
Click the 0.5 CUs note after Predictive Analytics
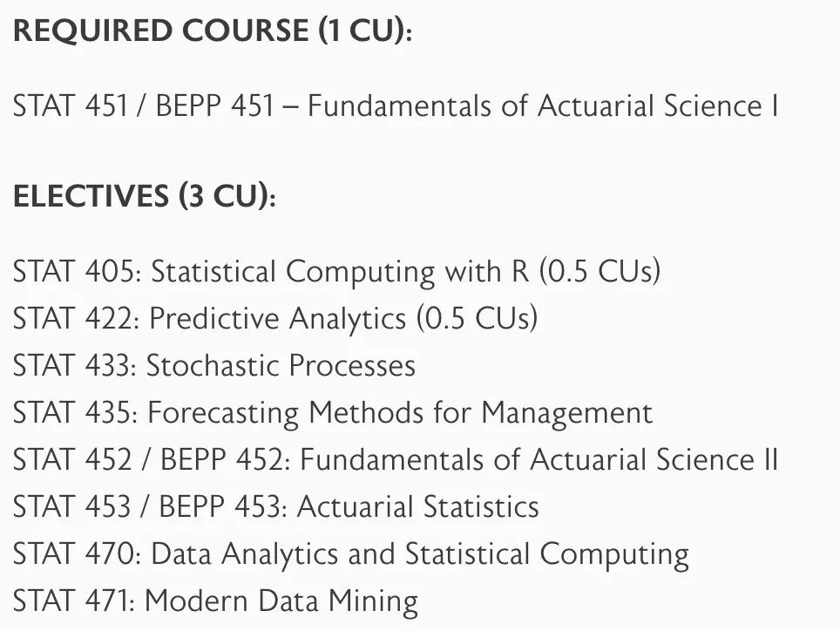pos(476,318)
